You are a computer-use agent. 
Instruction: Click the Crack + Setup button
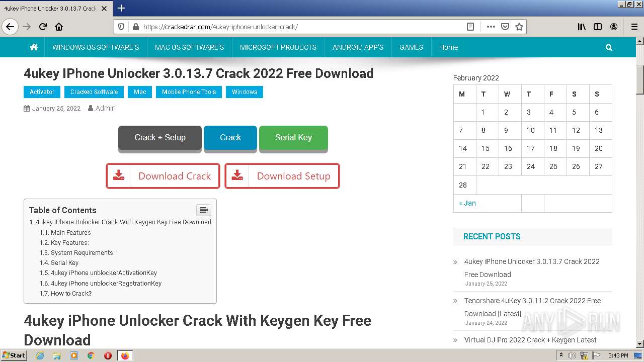pos(160,138)
